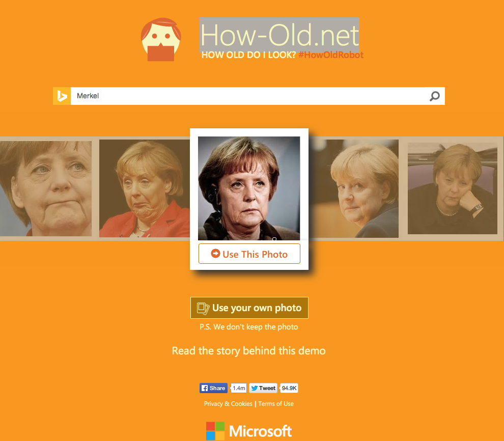
Task: Click the 1.4m Facebook share count
Action: 239,388
